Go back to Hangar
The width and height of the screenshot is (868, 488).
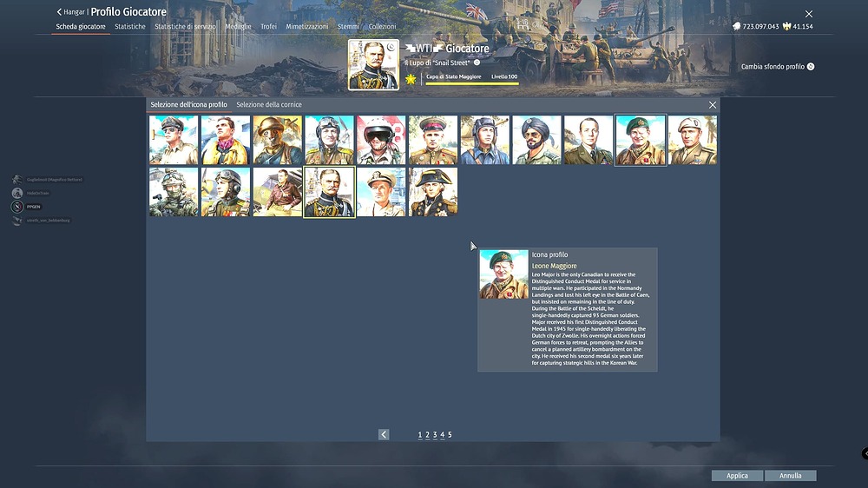71,12
